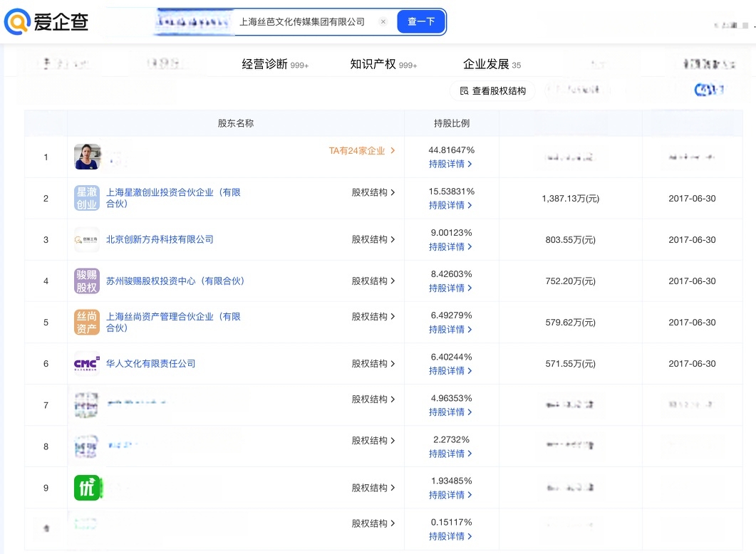
Task: Click the blurred logo in row 8
Action: coord(86,446)
